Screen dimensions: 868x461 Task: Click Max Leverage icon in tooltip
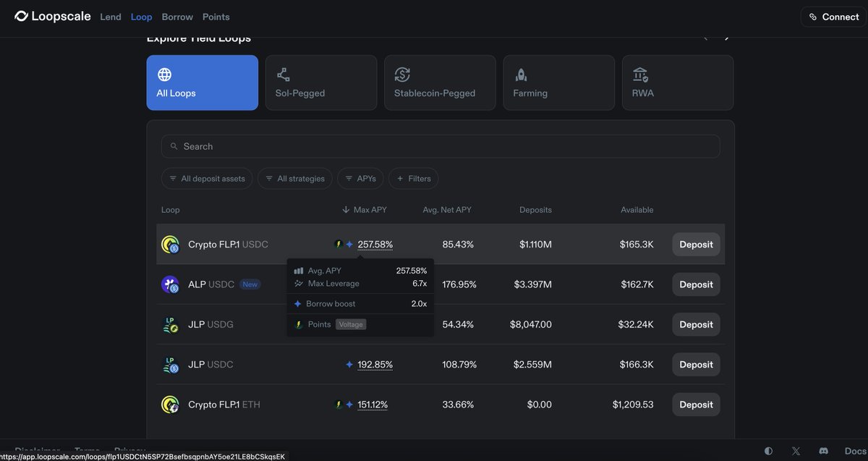tap(299, 283)
